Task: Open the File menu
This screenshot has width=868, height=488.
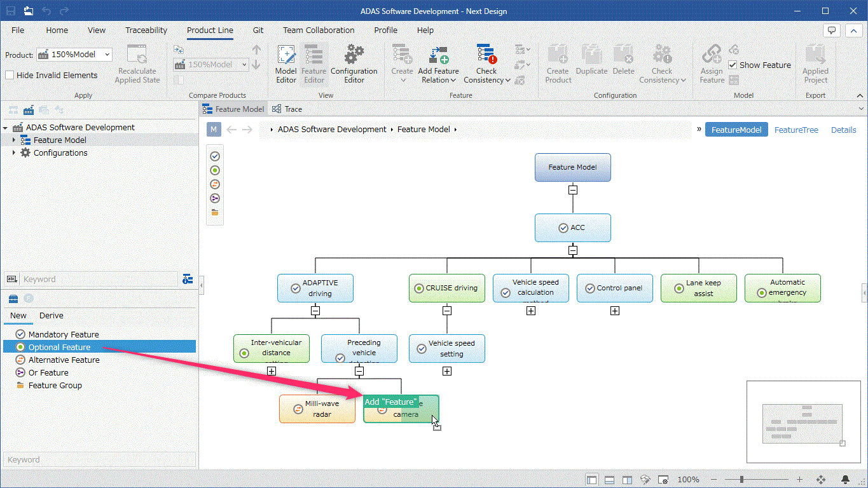Action: pyautogui.click(x=18, y=30)
